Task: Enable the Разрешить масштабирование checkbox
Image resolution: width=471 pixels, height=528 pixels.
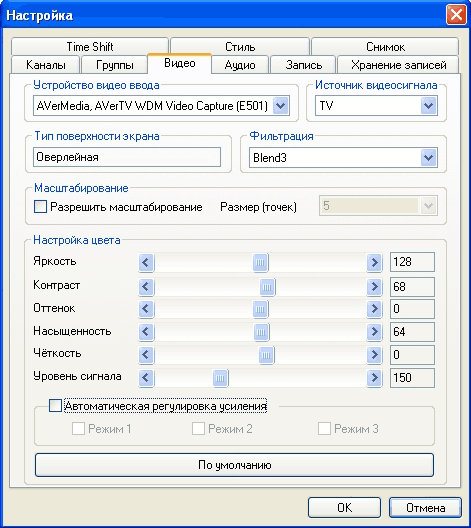Action: click(40, 207)
